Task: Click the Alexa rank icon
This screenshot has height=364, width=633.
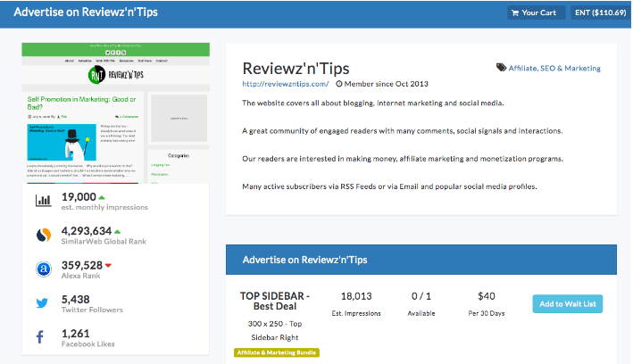Action: (44, 269)
